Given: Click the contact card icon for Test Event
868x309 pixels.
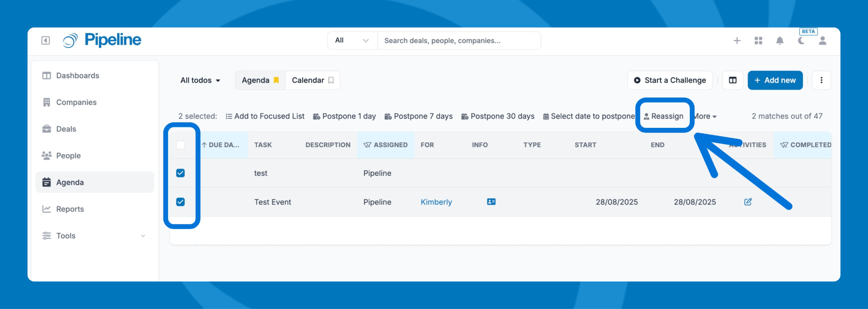Looking at the screenshot, I should pyautogui.click(x=491, y=202).
